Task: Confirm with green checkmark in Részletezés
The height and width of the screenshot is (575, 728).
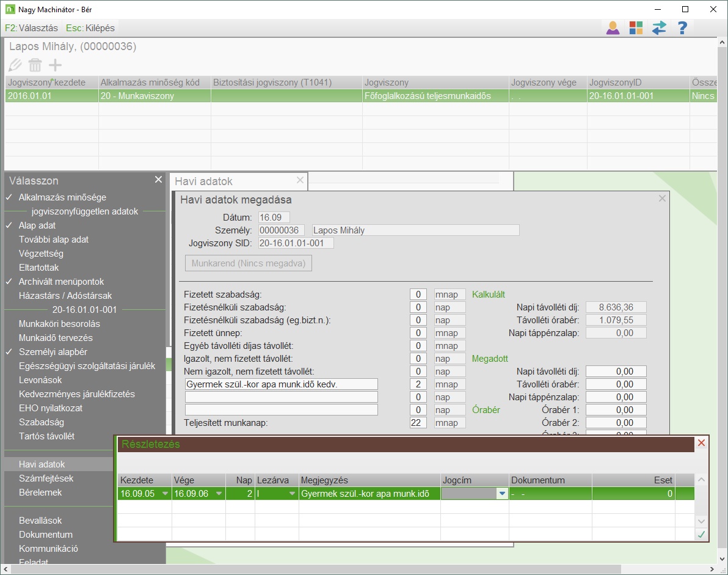Action: tap(701, 534)
